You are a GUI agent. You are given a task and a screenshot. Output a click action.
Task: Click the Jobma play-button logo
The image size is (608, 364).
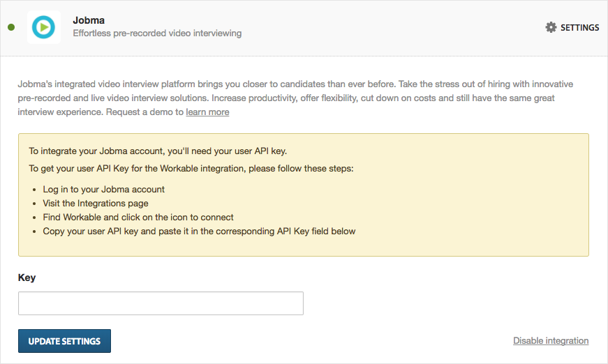[43, 27]
